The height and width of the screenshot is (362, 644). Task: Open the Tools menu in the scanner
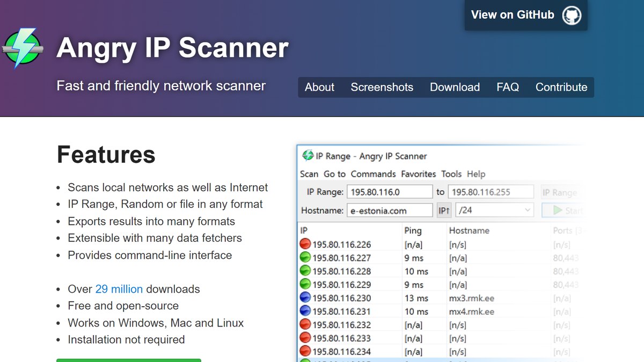point(451,173)
